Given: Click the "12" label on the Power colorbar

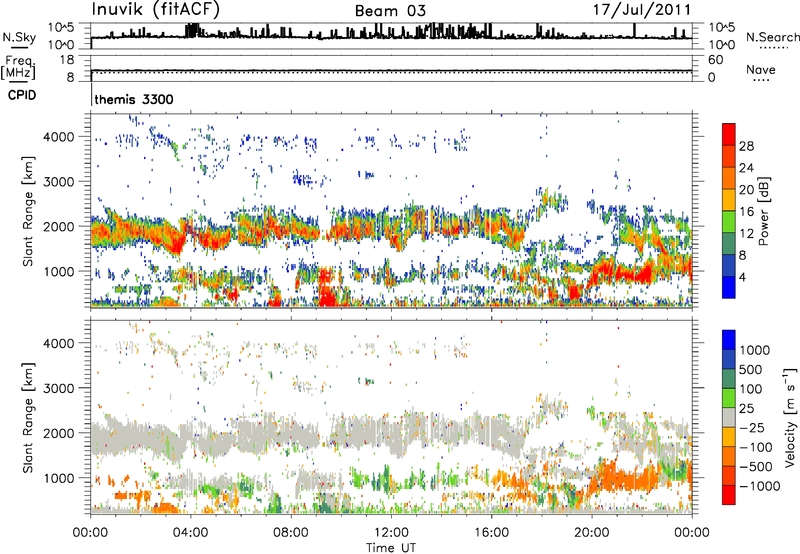Looking at the screenshot, I should (746, 234).
